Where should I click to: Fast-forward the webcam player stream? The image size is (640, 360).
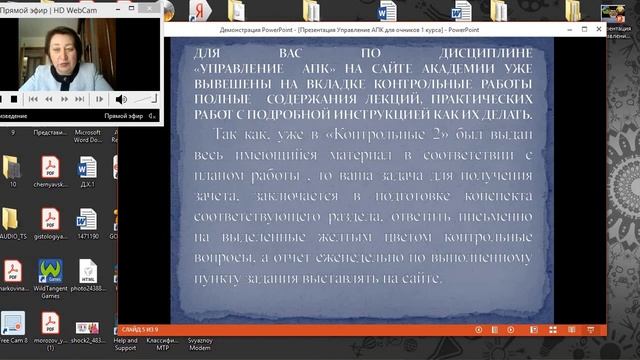(x=64, y=99)
